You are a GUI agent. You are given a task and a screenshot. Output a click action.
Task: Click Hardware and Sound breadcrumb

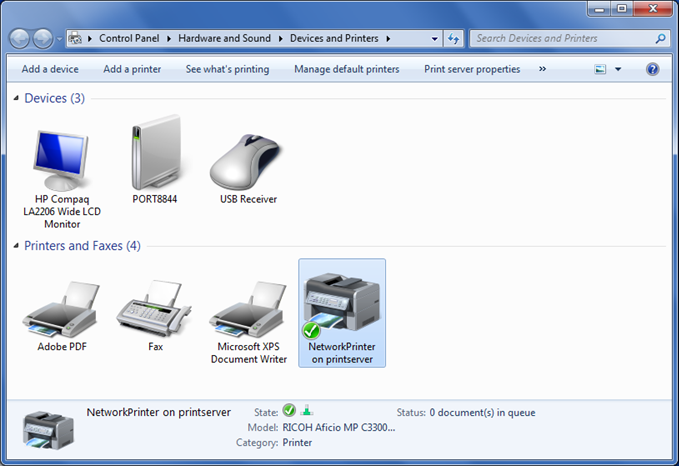(x=224, y=39)
